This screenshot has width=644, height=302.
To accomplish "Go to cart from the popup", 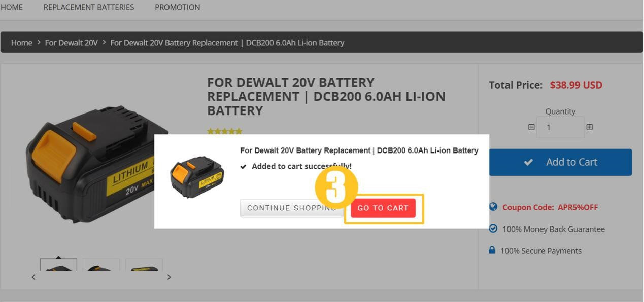I will (x=383, y=208).
